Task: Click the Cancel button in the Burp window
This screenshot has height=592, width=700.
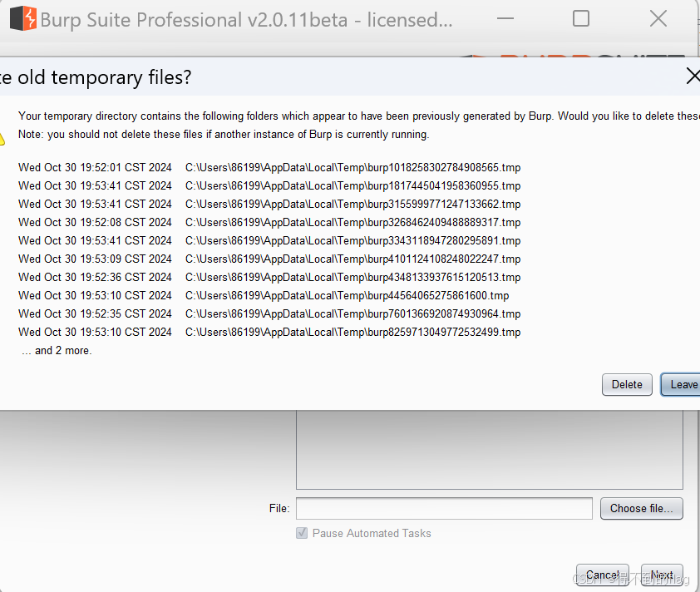Action: [602, 575]
